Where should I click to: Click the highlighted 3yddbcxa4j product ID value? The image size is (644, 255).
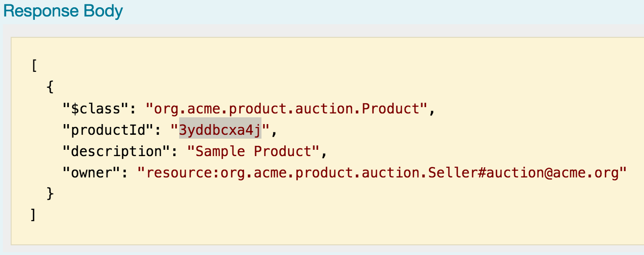(220, 130)
